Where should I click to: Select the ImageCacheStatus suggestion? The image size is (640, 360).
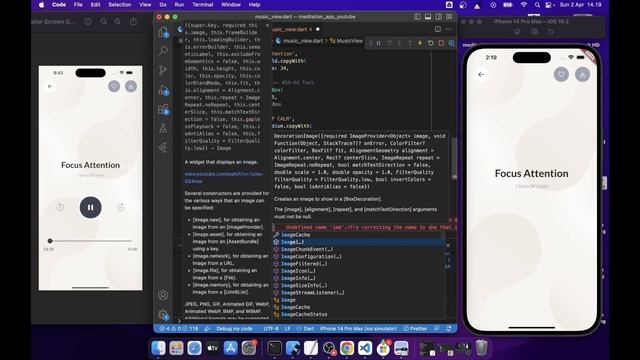(358, 314)
